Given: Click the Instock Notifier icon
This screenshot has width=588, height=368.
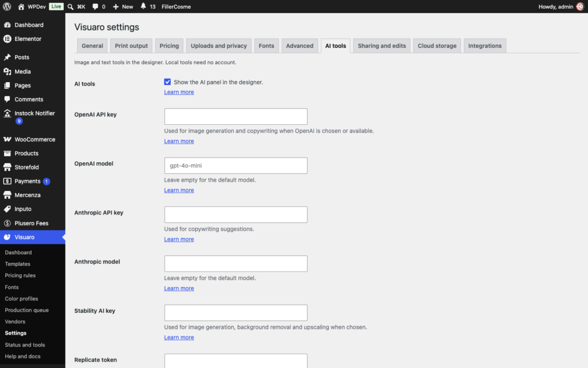Looking at the screenshot, I should pos(7,113).
